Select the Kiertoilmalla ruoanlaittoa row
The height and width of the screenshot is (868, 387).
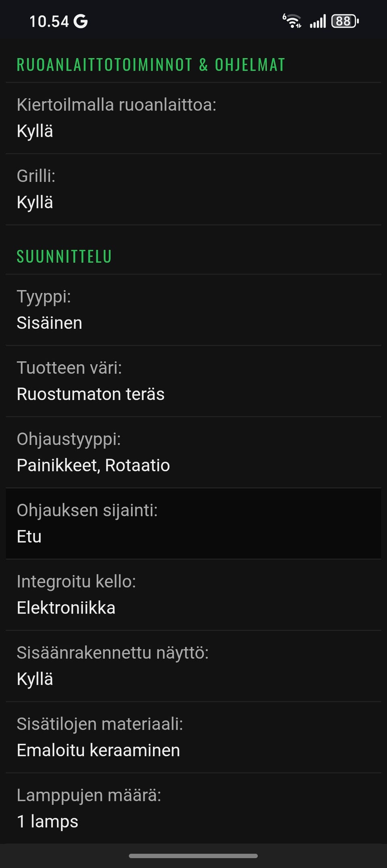pyautogui.click(x=193, y=118)
